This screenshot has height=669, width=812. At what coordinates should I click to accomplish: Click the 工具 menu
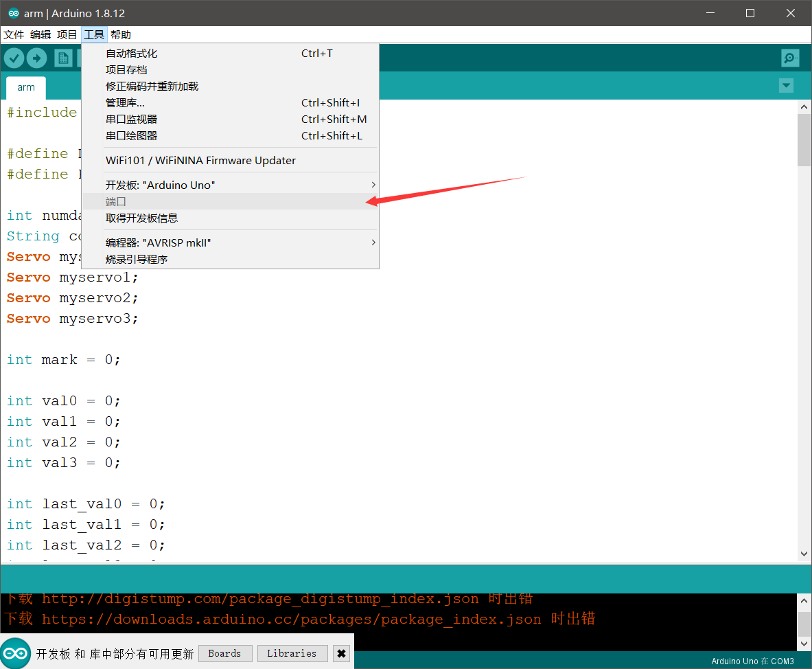tap(94, 35)
